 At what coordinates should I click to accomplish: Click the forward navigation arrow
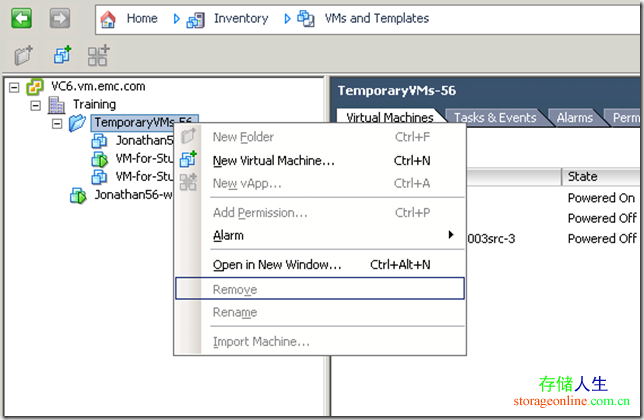tap(59, 18)
